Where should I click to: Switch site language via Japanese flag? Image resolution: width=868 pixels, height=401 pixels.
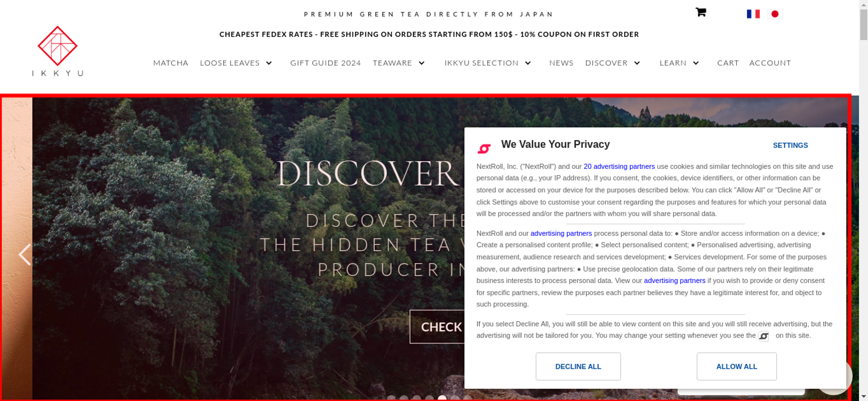[775, 14]
